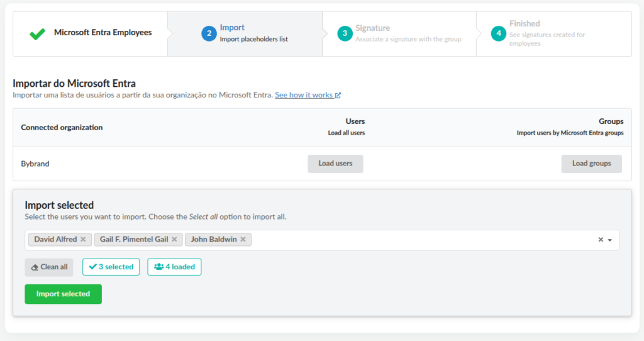Expand the user selection dropdown arrow

click(610, 240)
